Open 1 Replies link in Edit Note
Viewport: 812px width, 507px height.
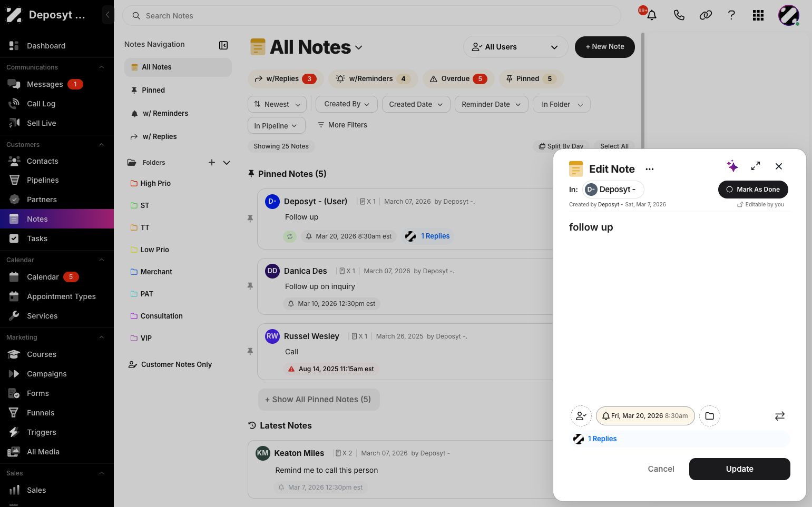click(x=602, y=439)
